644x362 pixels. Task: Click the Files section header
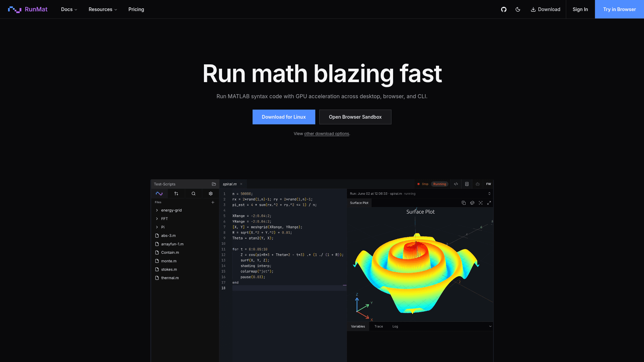158,202
